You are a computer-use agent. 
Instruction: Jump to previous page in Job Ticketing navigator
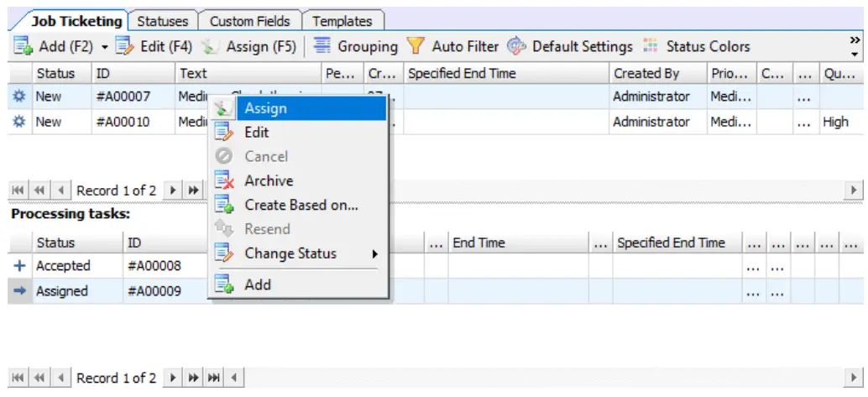click(39, 191)
